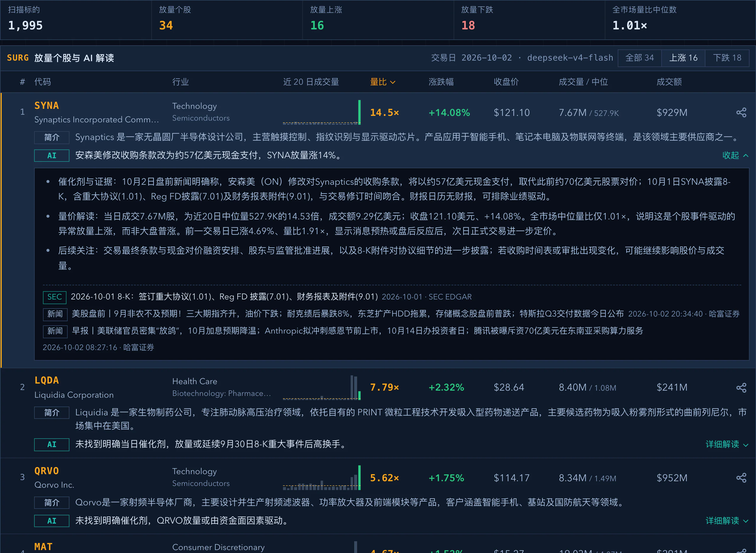Image resolution: width=756 pixels, height=553 pixels.
Task: Click the AI badge in QRVO row
Action: (x=52, y=521)
